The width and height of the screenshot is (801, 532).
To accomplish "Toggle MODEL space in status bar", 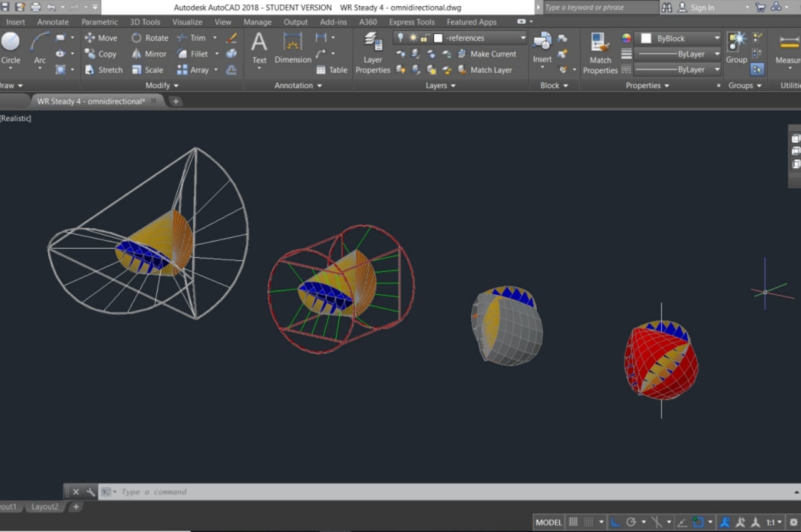I will [549, 522].
